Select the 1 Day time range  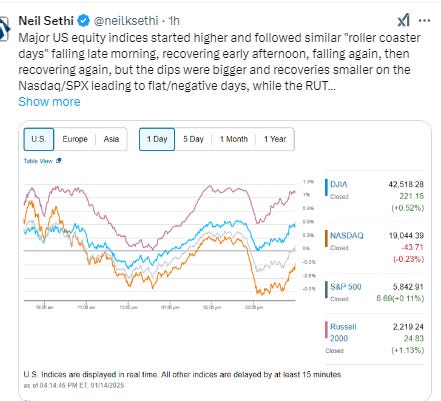click(157, 139)
